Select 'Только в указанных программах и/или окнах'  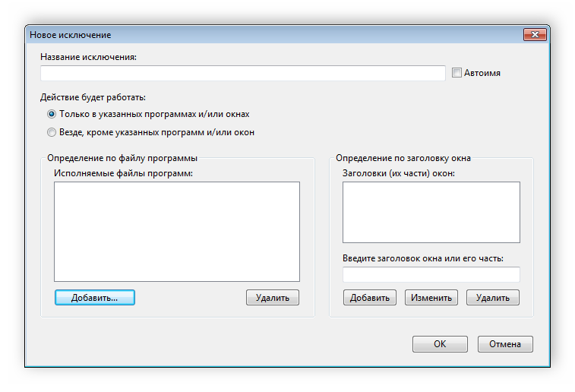coord(52,114)
